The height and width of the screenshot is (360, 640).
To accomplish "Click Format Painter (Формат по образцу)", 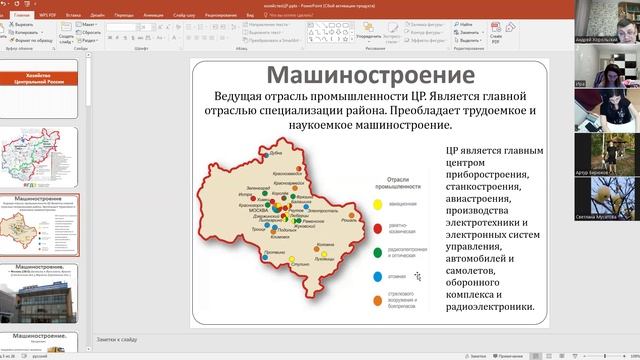I will 30,40.
